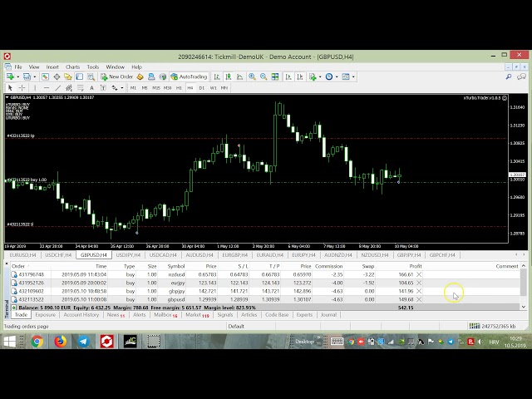Image resolution: width=532 pixels, height=399 pixels.
Task: Expand the periodicity clock dropdown
Action: point(335,76)
